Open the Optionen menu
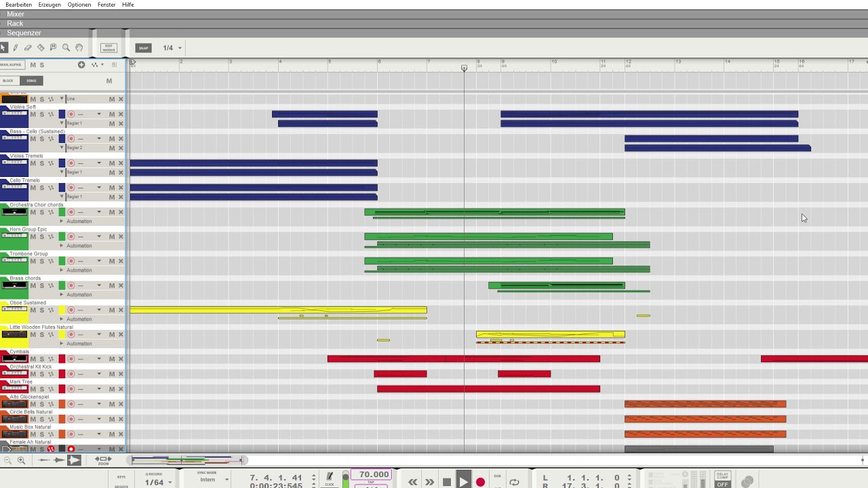 point(79,5)
